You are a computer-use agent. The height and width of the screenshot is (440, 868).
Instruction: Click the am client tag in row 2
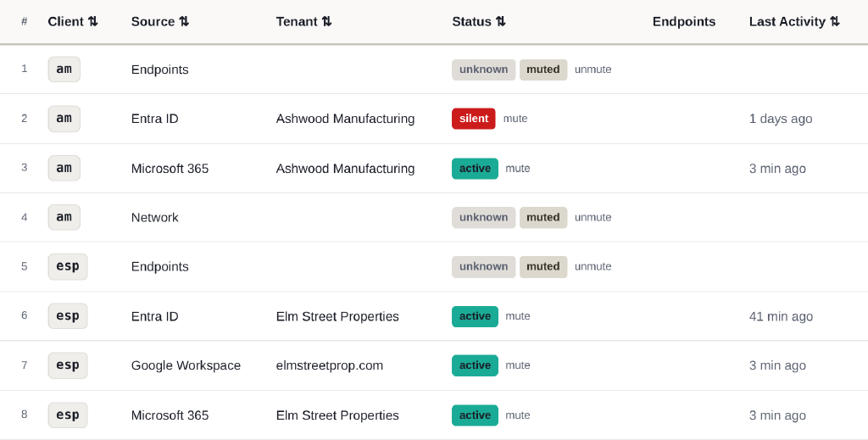pos(64,119)
